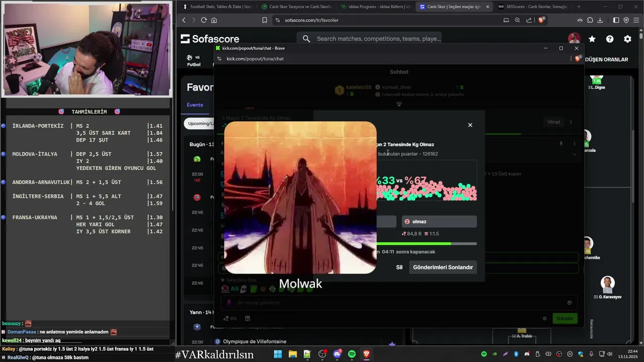Close the prediction dialog with X

[x=470, y=125]
